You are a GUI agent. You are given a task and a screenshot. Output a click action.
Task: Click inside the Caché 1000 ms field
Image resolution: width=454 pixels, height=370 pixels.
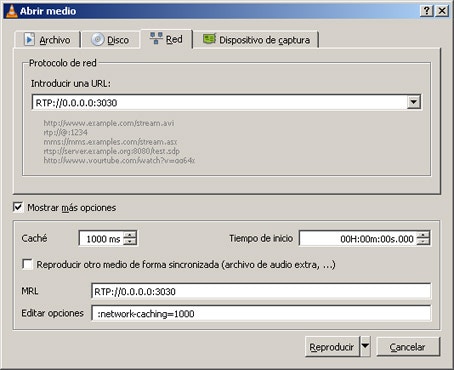point(101,239)
